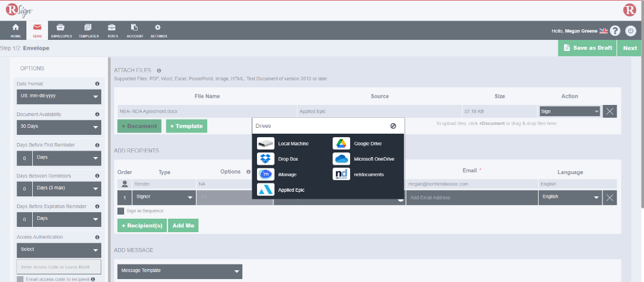Show info for Days Between Reminders

(97, 176)
